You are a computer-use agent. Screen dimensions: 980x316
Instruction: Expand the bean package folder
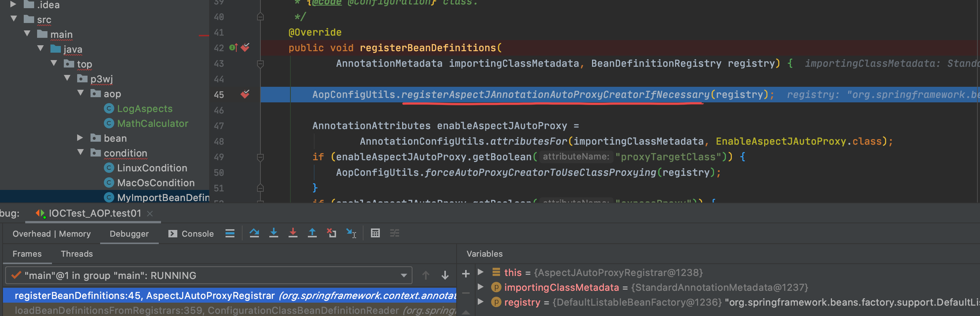tap(80, 138)
